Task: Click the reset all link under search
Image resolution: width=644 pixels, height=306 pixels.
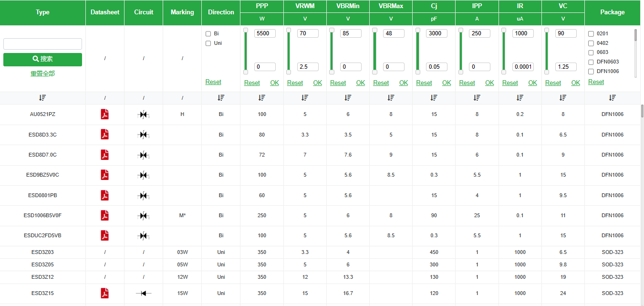Action: (42, 74)
